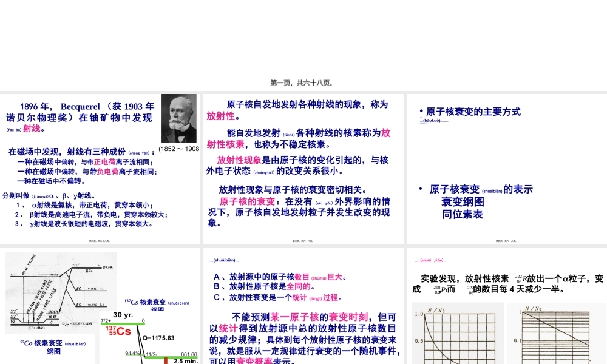
Task: Click the 1.0 axis value on the decay curve
Action: click(x=418, y=313)
